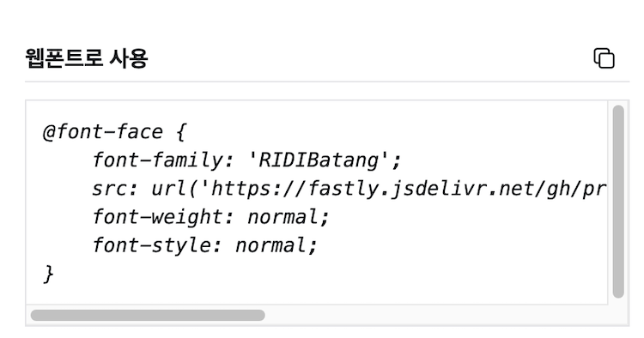Image resolution: width=644 pixels, height=338 pixels.
Task: Click the horizontal scrollbar thumb below code
Action: tap(148, 315)
